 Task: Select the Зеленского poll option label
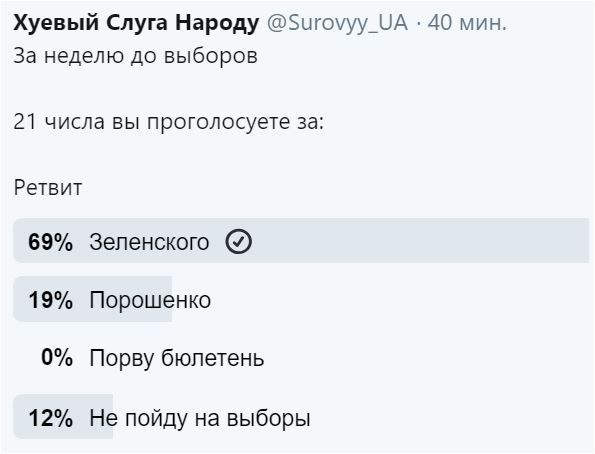149,242
